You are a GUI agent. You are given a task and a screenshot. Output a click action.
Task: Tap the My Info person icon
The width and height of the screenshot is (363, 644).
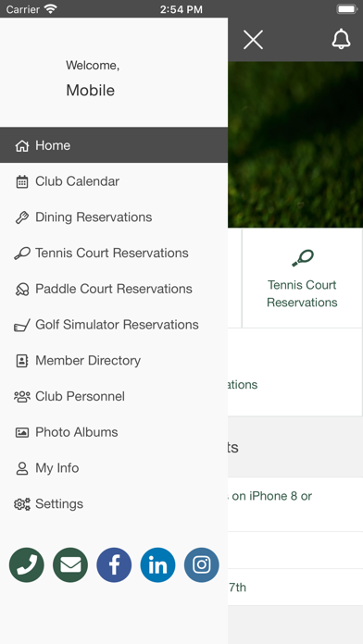coord(22,468)
